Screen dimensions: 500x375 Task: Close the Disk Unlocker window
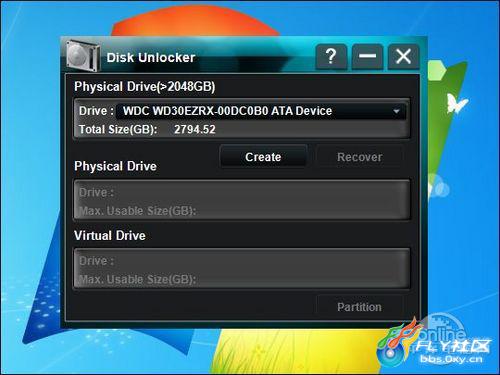(403, 57)
